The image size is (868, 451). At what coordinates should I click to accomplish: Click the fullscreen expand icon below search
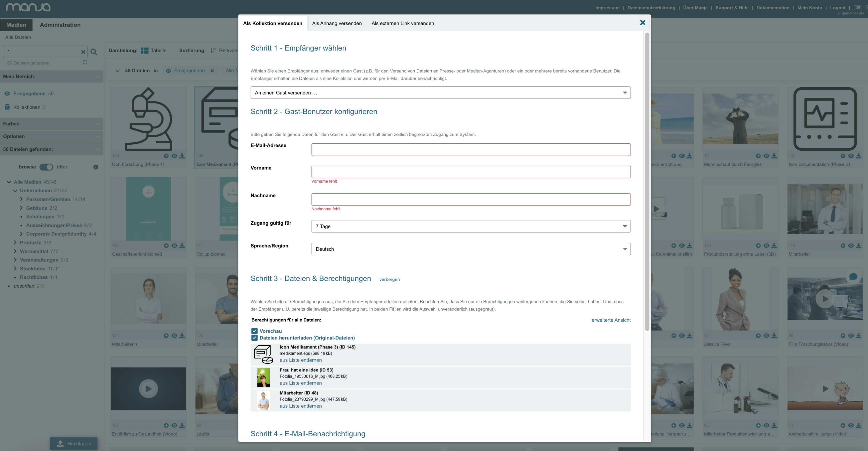(85, 62)
